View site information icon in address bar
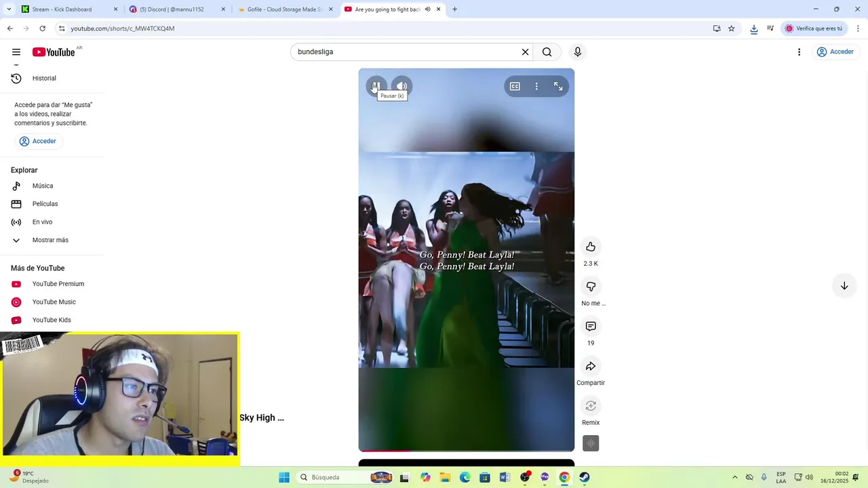Image resolution: width=868 pixels, height=488 pixels. point(62,28)
